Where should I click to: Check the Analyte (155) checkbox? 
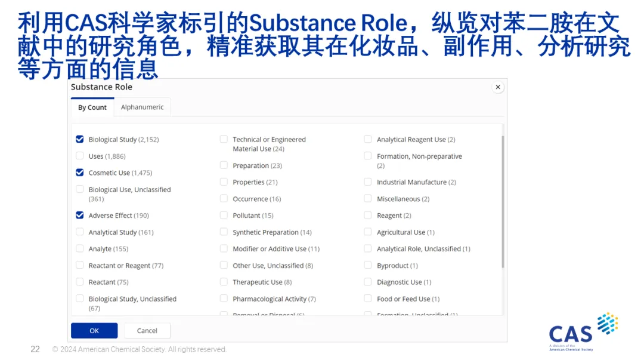(80, 249)
